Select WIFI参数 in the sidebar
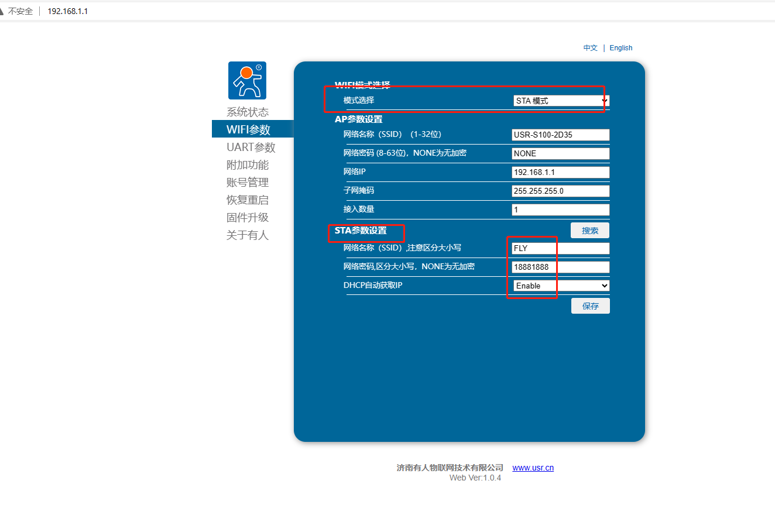 click(x=248, y=129)
